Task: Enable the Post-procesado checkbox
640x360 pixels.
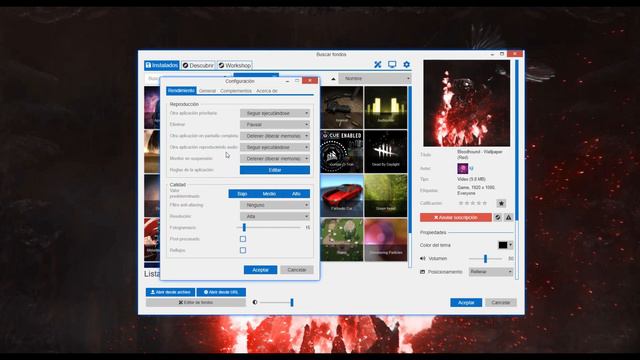Action: point(243,239)
